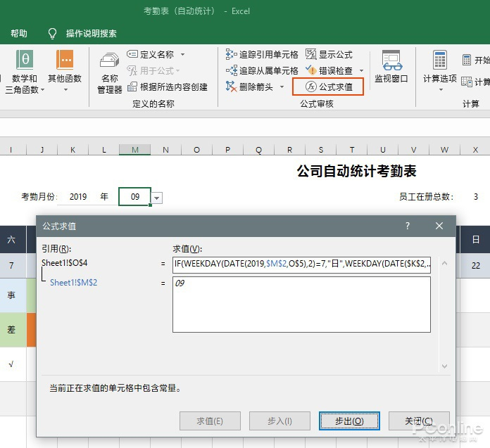Trace precedents (追踪引用单元格)
The image size is (490, 448).
pyautogui.click(x=262, y=54)
